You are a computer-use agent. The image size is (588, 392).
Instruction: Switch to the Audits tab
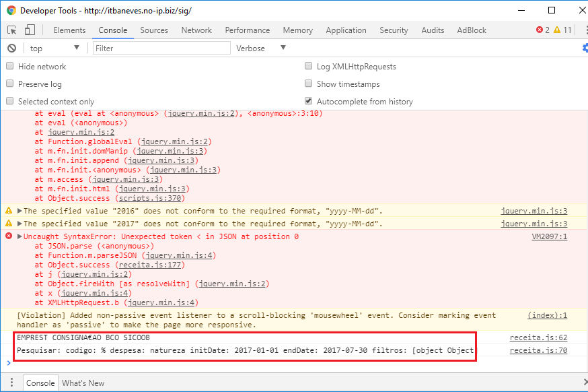(433, 30)
